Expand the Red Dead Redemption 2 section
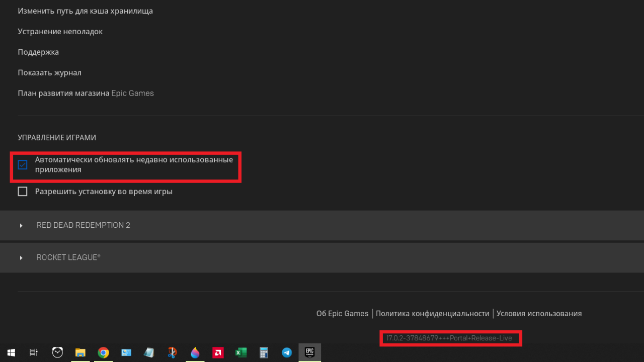644x362 pixels. (x=322, y=225)
